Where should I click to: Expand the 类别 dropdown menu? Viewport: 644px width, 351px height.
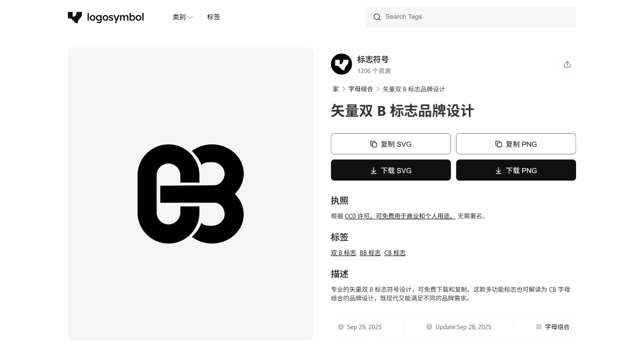(x=182, y=17)
